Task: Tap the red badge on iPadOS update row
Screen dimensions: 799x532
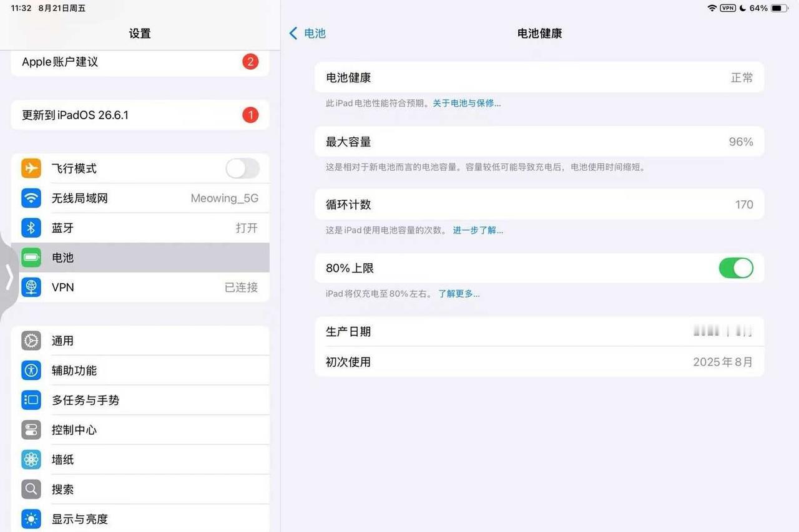Action: (250, 115)
